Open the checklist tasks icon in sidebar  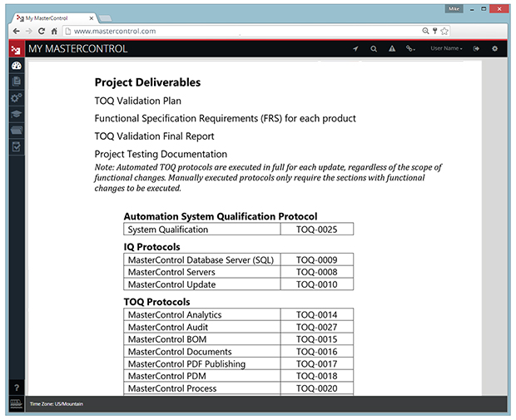tap(17, 146)
